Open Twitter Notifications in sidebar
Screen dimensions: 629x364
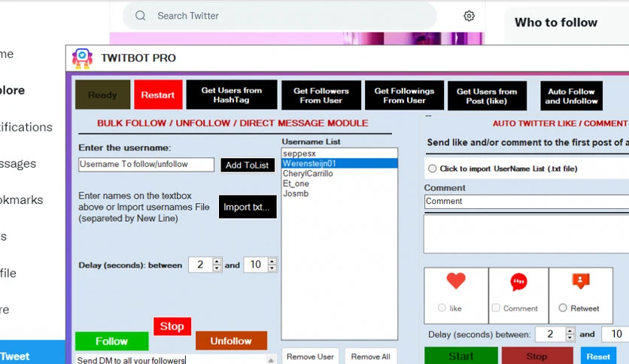pos(26,127)
